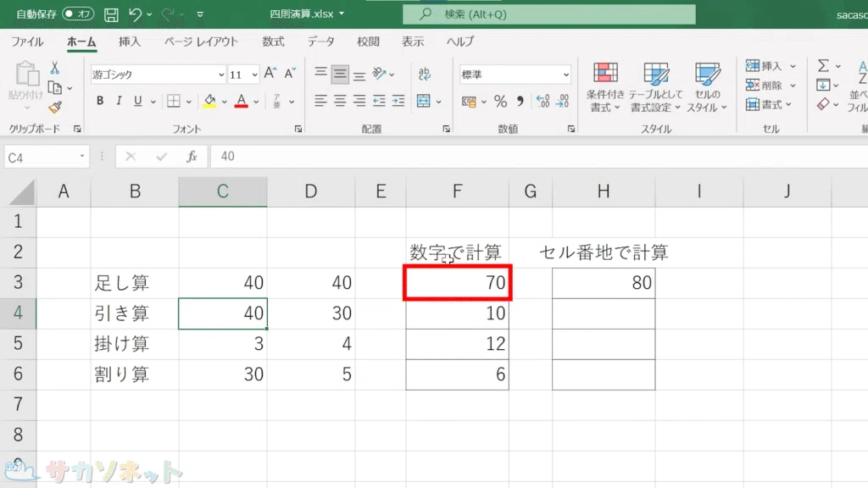Click the 書式 format cells button
The height and width of the screenshot is (488, 868).
[x=764, y=104]
